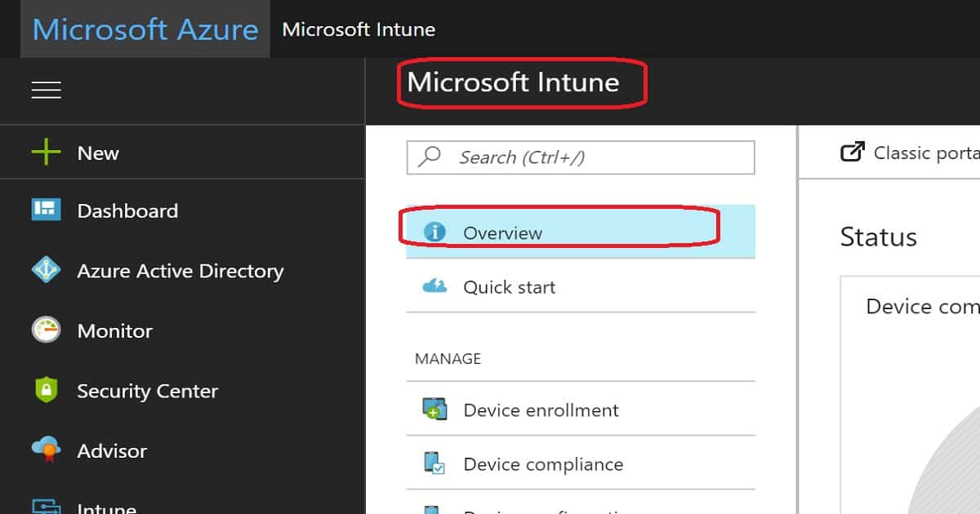The height and width of the screenshot is (514, 980).
Task: Click the MANAGE section header
Action: coord(448,359)
